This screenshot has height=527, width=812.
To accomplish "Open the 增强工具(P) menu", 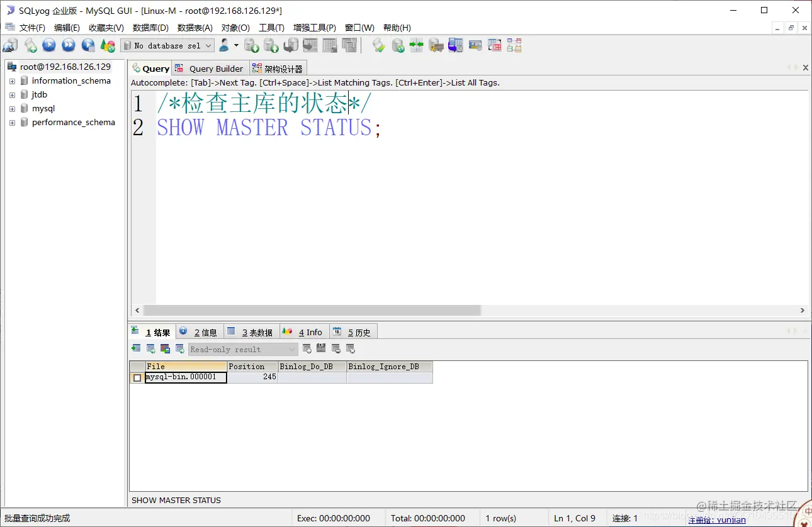I will click(315, 28).
